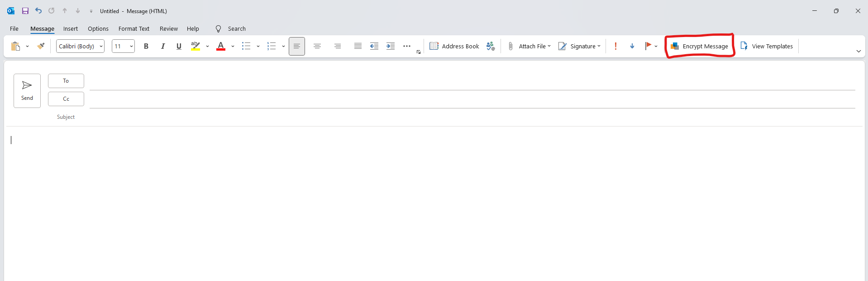868x281 pixels.
Task: Expand numbering style options
Action: 283,46
